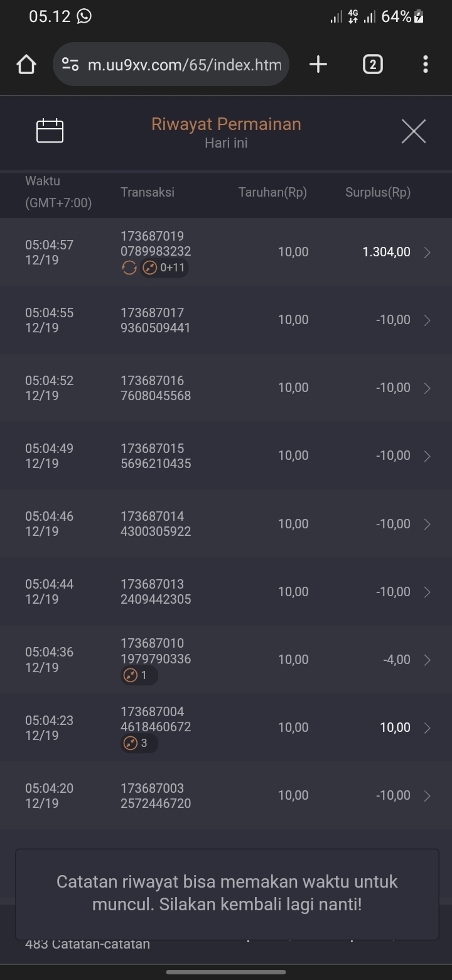This screenshot has height=980, width=452.
Task: Open the calendar date picker icon
Action: coord(50,131)
